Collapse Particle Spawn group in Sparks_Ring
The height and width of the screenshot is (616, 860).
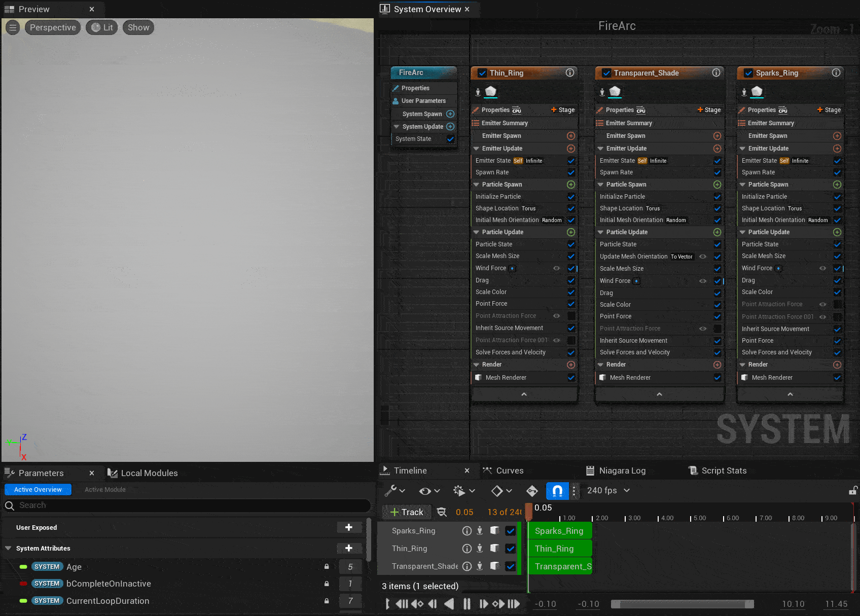pos(742,185)
